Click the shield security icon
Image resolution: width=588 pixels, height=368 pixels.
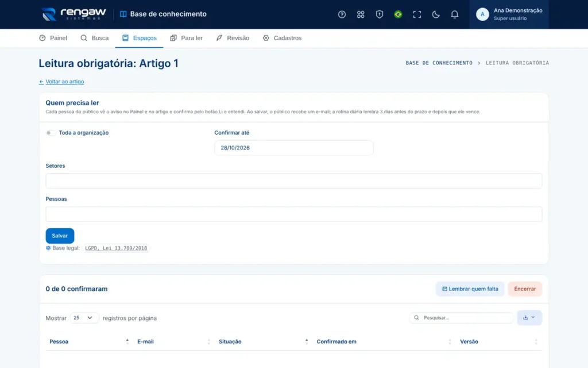point(379,14)
